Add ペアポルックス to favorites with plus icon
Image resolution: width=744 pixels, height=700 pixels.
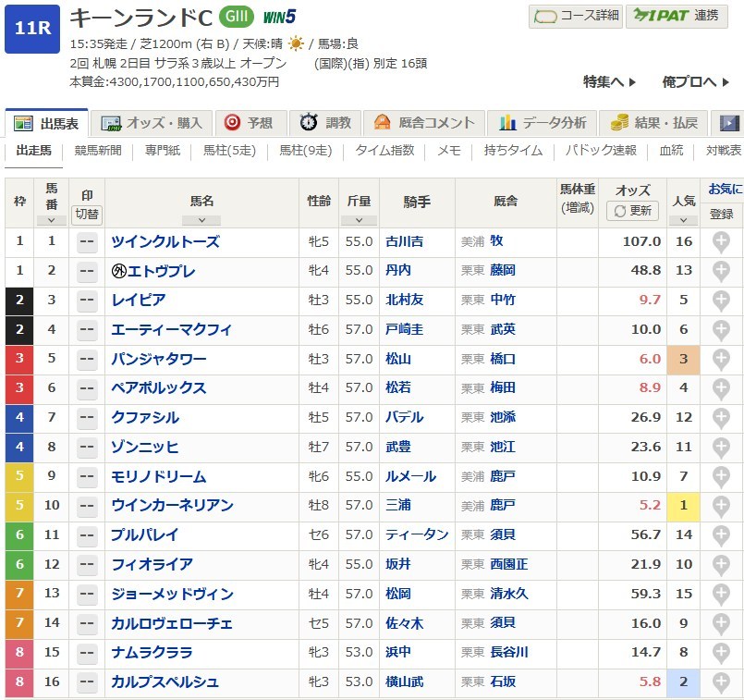click(721, 388)
